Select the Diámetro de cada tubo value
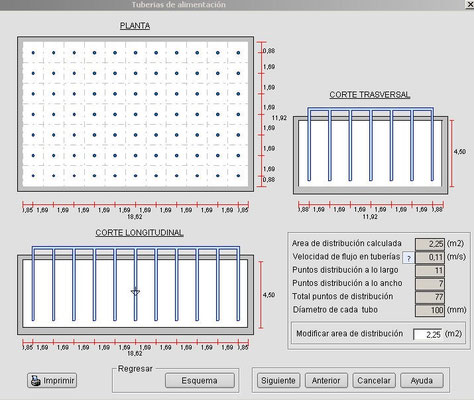The height and width of the screenshot is (400, 474). (x=430, y=310)
